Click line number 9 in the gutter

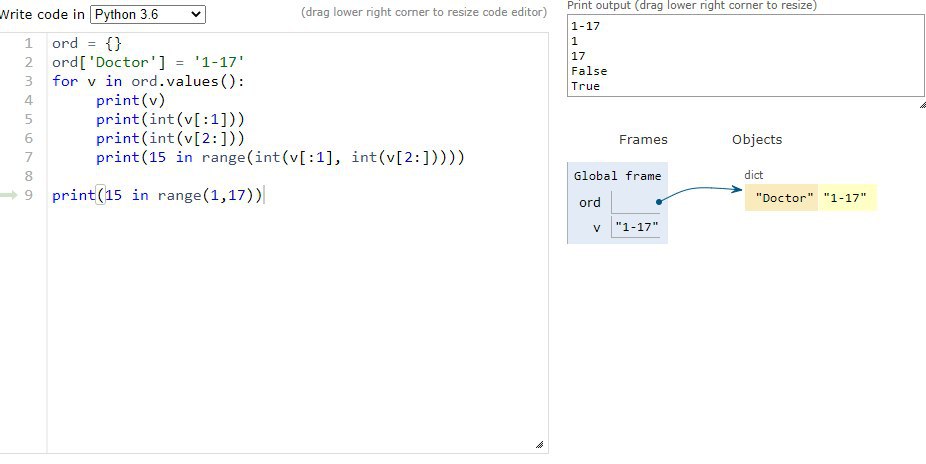(28, 195)
